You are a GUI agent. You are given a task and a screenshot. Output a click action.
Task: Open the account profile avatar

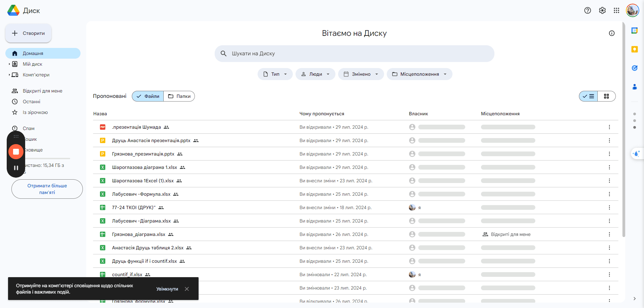coord(632,10)
